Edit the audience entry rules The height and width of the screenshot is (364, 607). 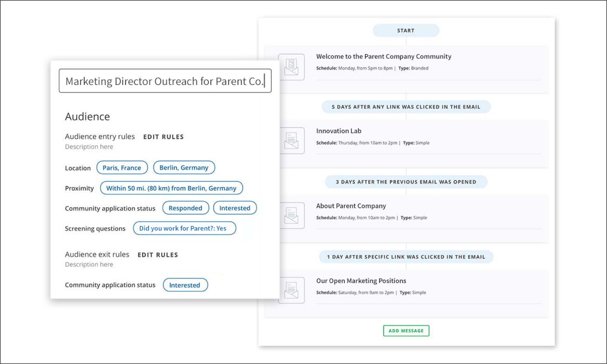pyautogui.click(x=163, y=137)
